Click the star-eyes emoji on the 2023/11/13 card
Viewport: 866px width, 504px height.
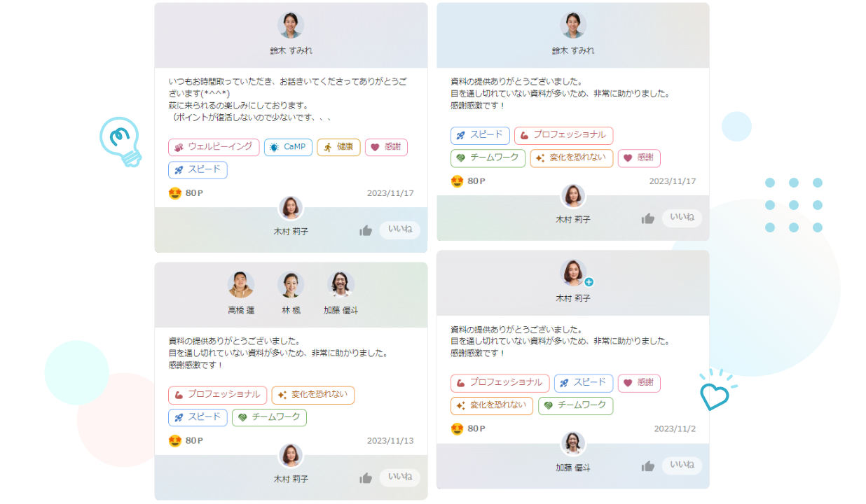point(175,441)
